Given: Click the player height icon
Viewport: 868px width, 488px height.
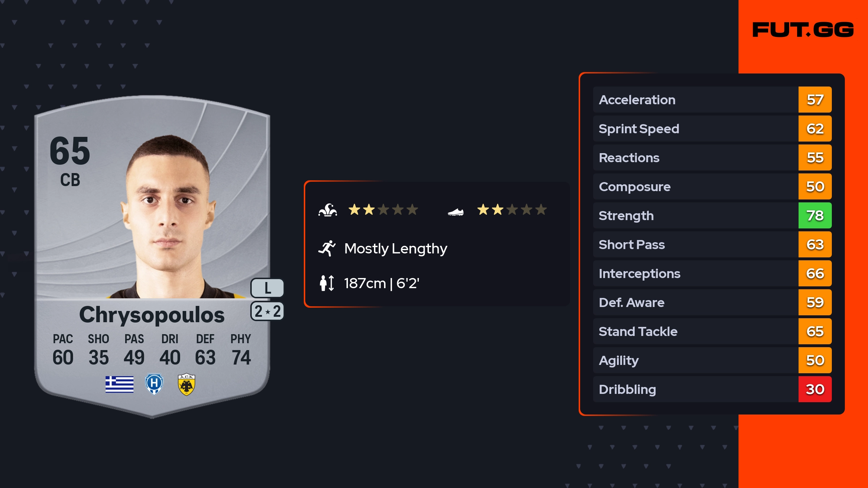Looking at the screenshot, I should (327, 283).
